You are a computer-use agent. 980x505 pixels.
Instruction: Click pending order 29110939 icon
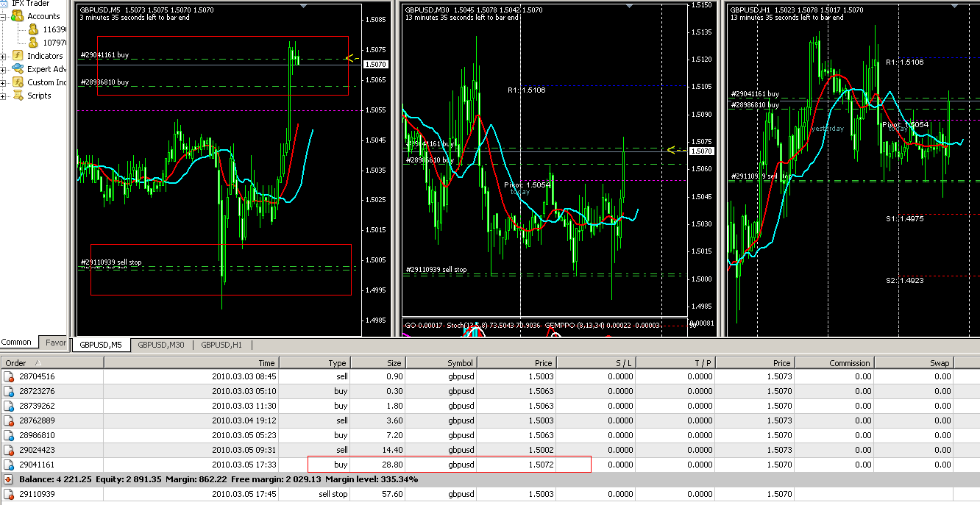(9, 494)
